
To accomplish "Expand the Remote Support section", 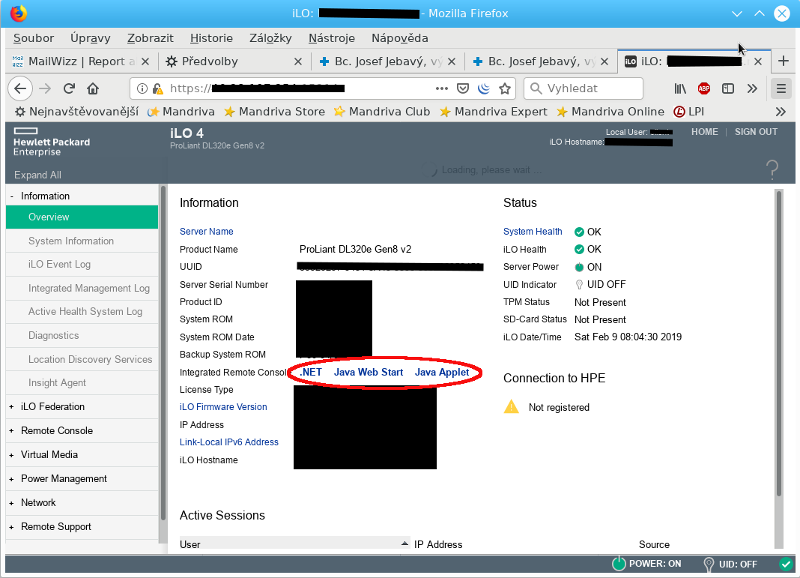I will [x=12, y=526].
